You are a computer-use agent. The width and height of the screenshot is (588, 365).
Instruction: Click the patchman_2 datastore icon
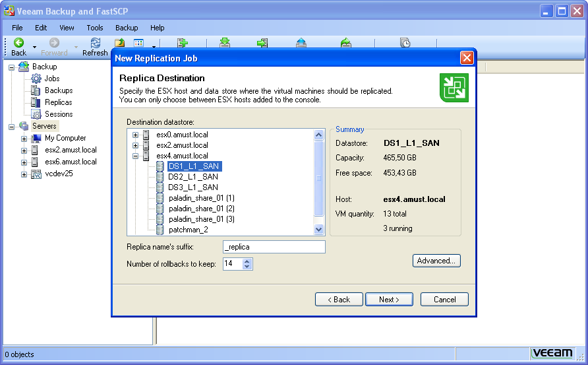tap(160, 230)
